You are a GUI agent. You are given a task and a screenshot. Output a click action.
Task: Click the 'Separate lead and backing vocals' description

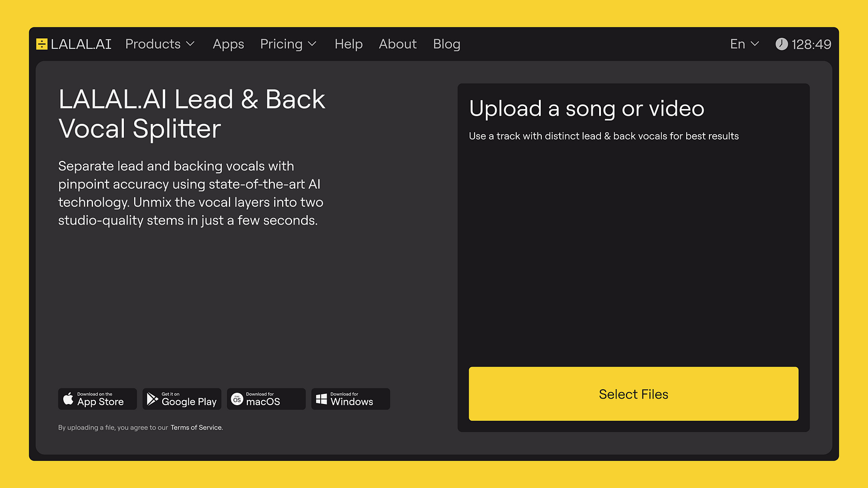point(191,193)
